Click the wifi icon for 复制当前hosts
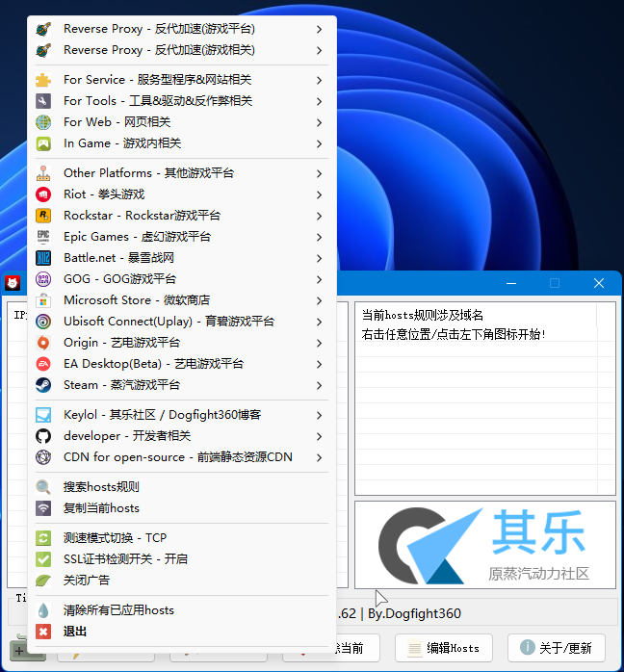This screenshot has height=672, width=624. [x=43, y=508]
